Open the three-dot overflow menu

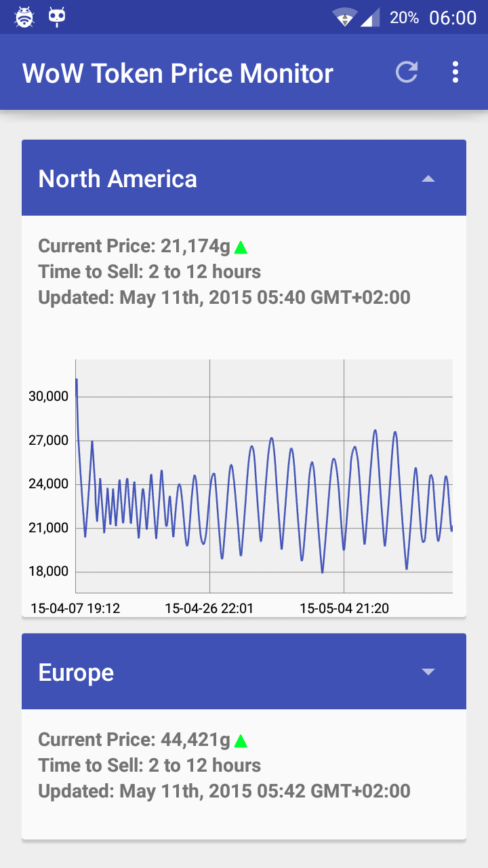(x=455, y=72)
